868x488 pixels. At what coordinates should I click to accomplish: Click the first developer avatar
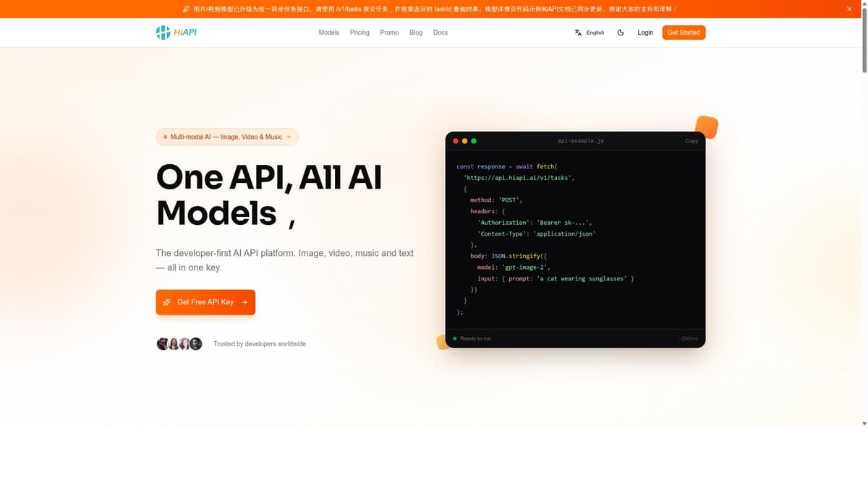(163, 344)
